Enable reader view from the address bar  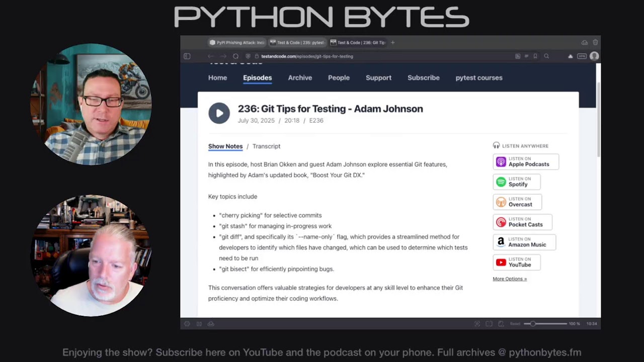coord(526,56)
